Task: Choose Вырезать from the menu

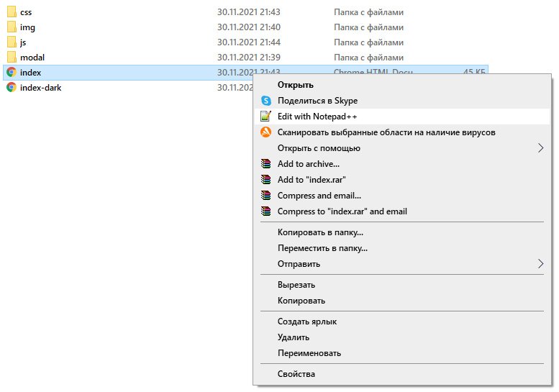Action: (296, 285)
